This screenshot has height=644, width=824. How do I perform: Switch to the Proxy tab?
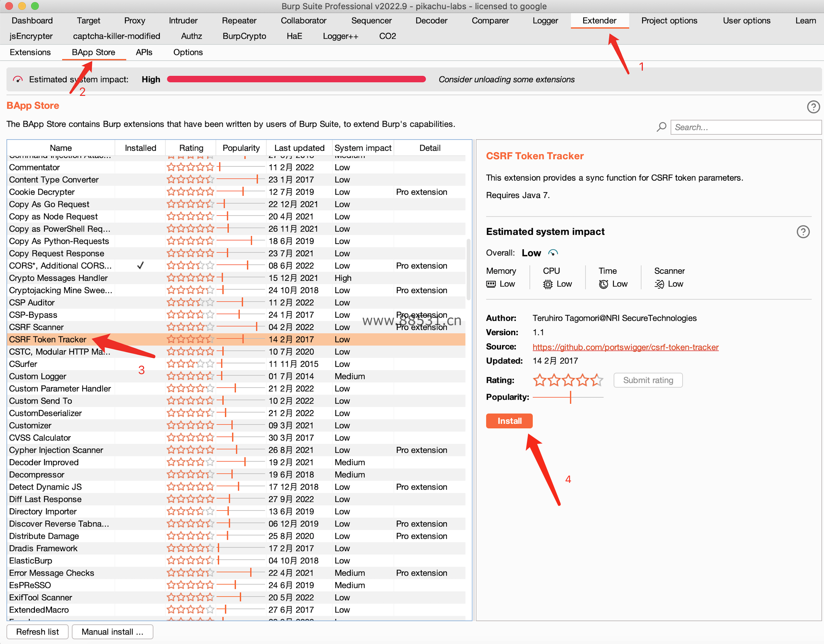pos(134,20)
